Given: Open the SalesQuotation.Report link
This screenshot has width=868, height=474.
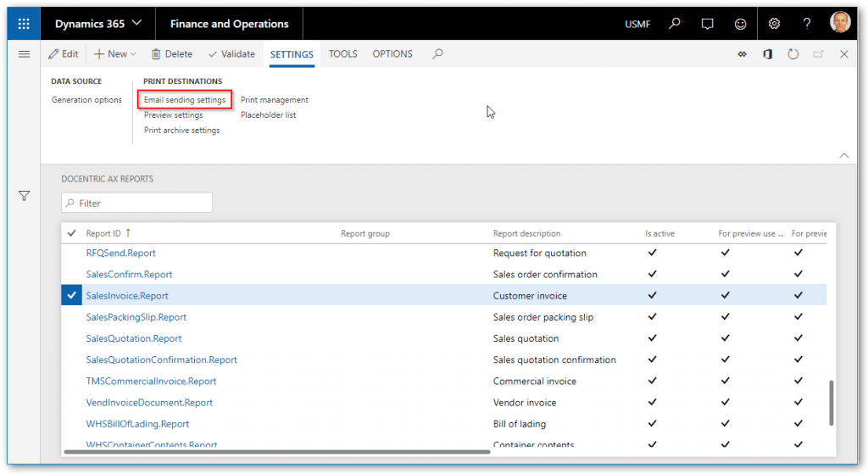Looking at the screenshot, I should [x=133, y=338].
